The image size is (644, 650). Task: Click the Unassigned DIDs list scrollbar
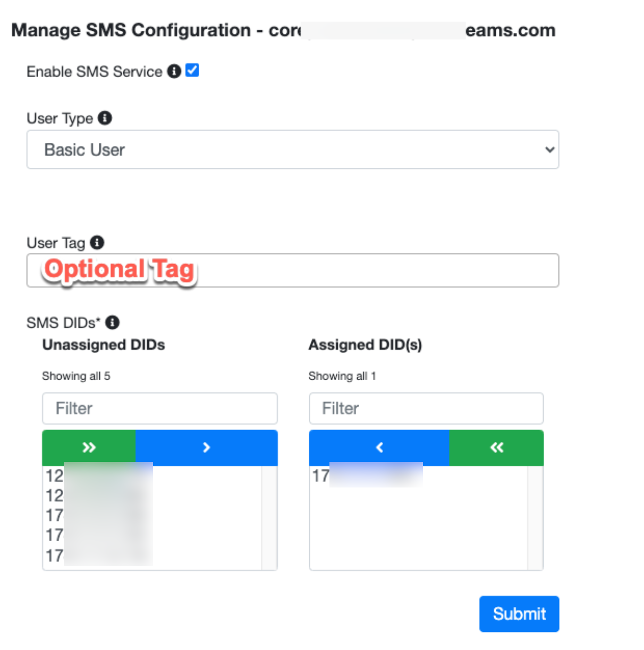[x=269, y=518]
